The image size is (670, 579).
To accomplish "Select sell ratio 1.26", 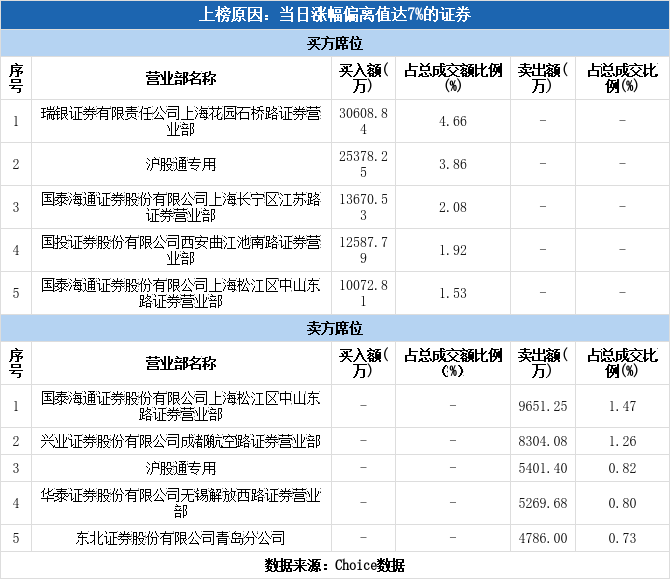I will tap(622, 441).
